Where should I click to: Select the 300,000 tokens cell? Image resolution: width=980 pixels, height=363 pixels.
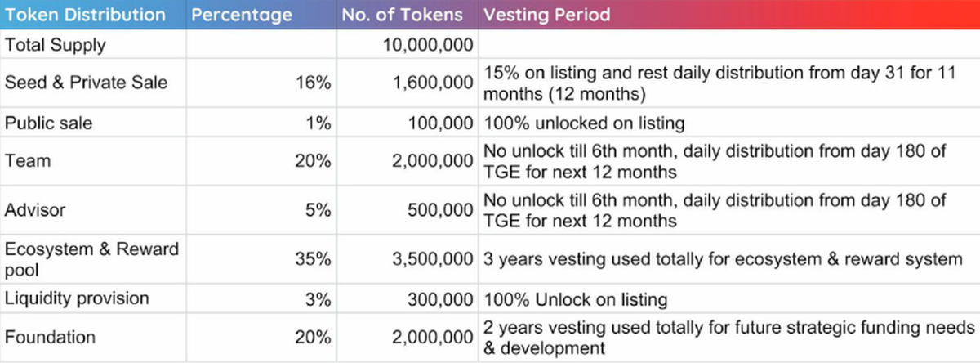click(441, 298)
